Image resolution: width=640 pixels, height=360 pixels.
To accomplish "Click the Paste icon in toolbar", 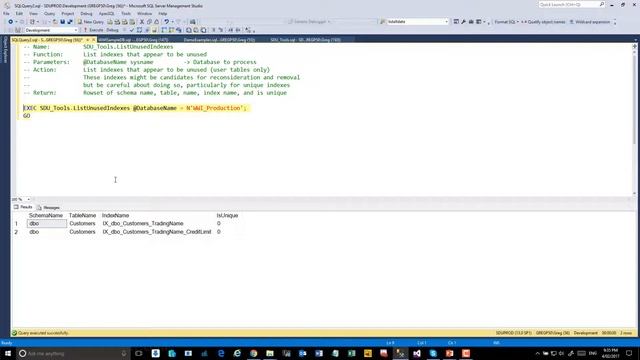I will click(x=156, y=22).
